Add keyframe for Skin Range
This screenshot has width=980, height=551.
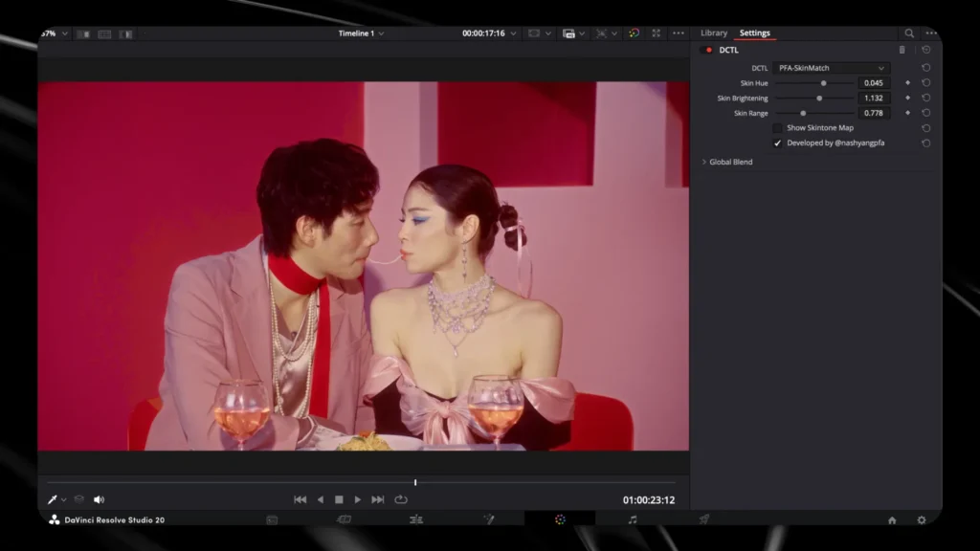pos(907,113)
